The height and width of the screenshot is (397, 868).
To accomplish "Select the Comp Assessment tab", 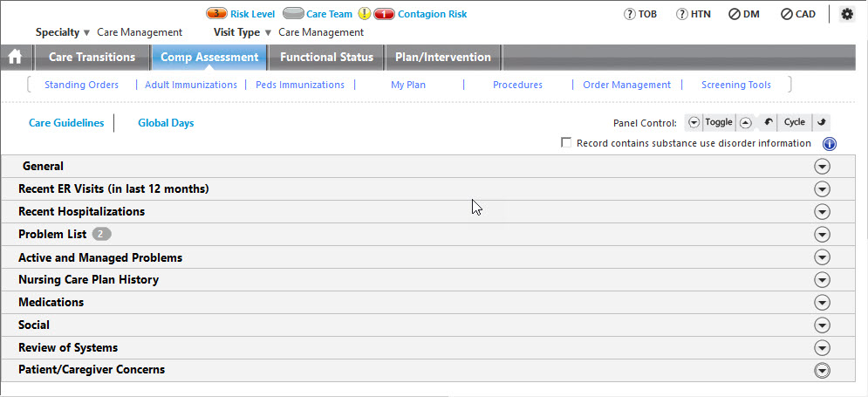I will coord(209,57).
